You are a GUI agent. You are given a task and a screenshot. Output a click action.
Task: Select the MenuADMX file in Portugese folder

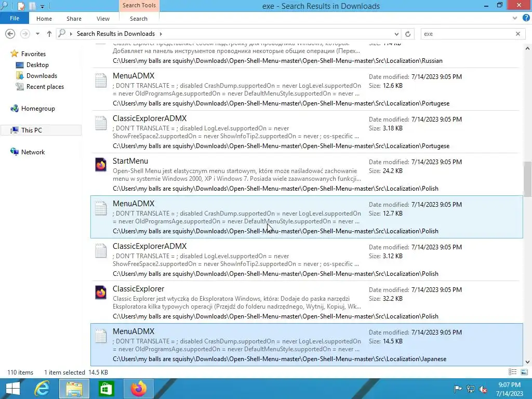(307, 89)
